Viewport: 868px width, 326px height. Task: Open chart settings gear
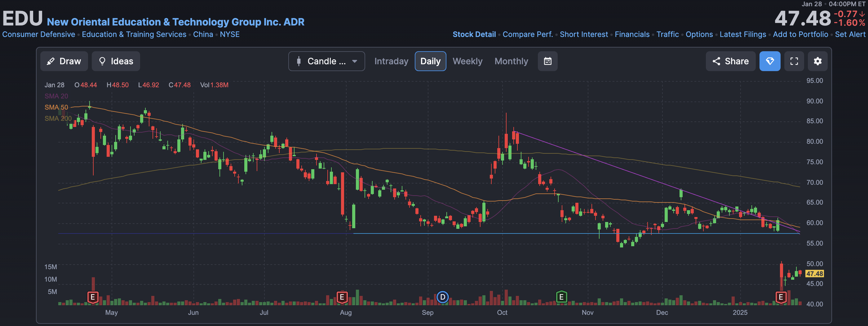coord(817,61)
